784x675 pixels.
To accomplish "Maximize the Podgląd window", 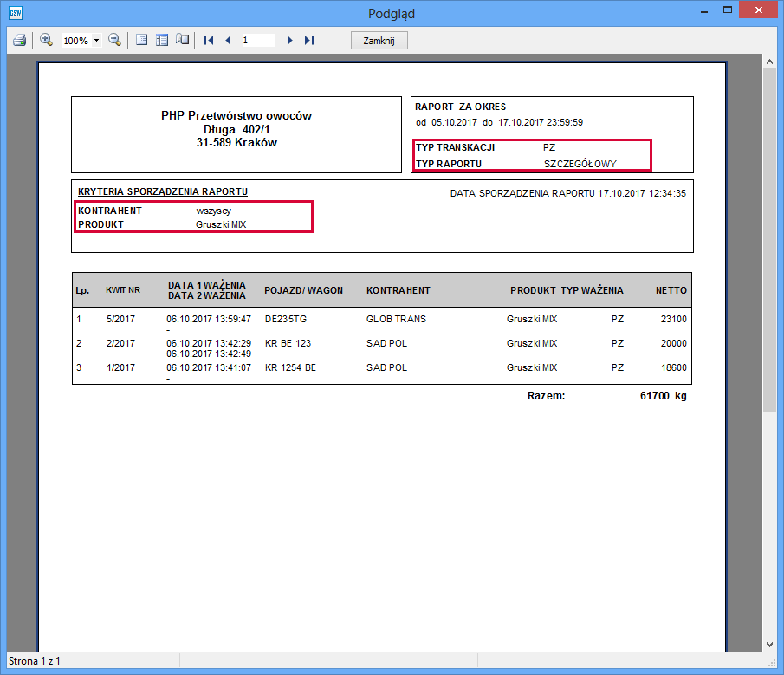I will tap(730, 10).
